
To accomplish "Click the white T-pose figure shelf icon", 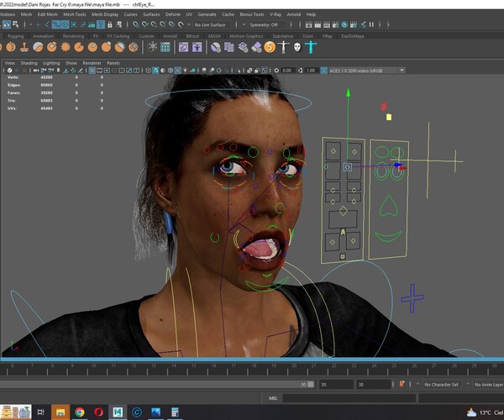I will (x=283, y=47).
